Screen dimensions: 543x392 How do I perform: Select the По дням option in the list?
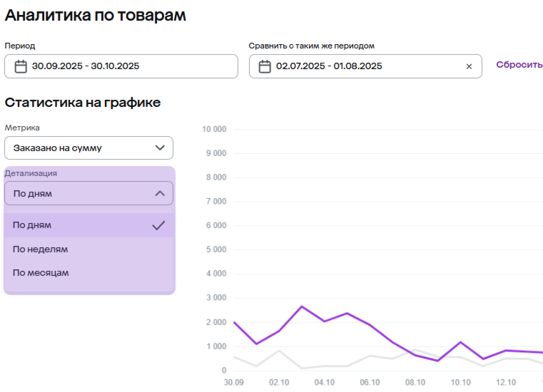click(32, 225)
